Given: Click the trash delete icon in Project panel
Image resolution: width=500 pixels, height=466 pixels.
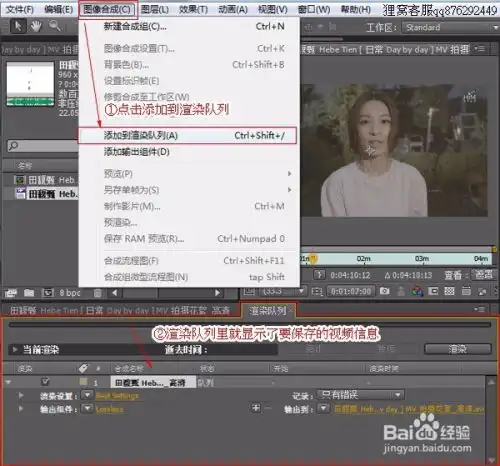Looking at the screenshot, I should point(98,293).
